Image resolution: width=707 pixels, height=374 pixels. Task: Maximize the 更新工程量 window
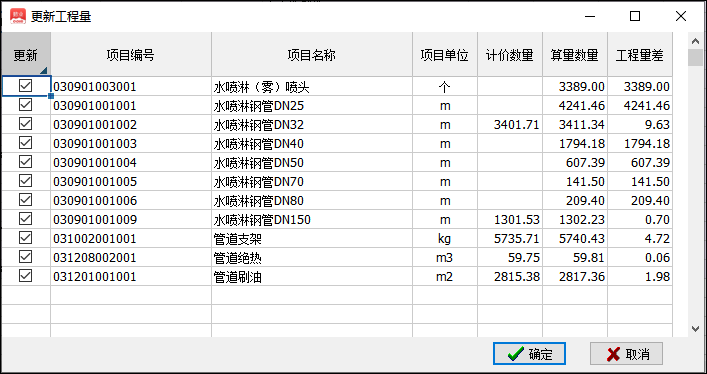[635, 16]
